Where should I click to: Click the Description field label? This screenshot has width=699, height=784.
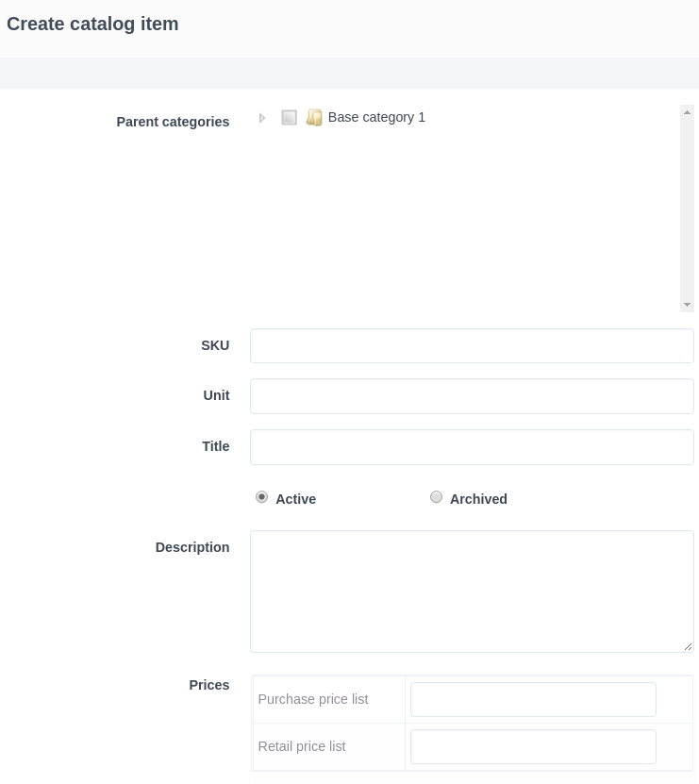pyautogui.click(x=192, y=547)
